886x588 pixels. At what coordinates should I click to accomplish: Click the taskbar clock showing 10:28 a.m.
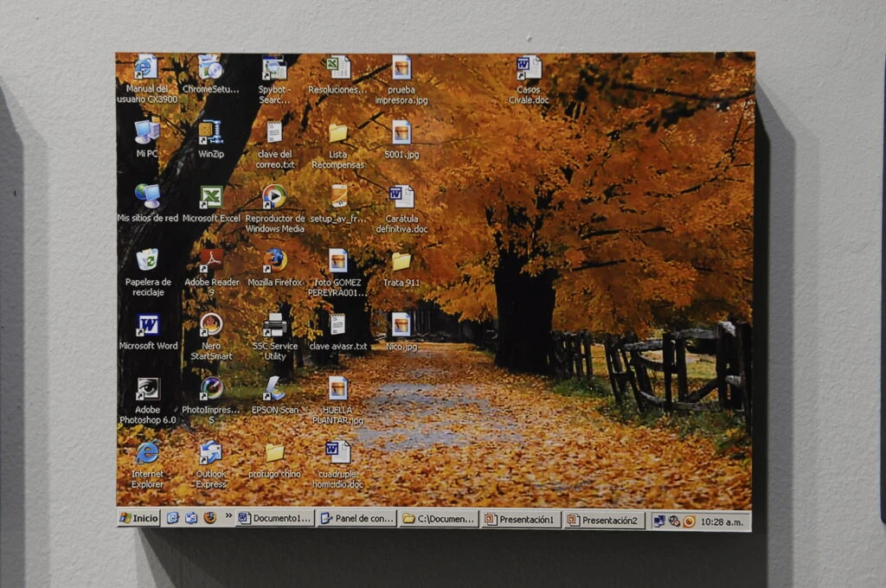(x=722, y=522)
